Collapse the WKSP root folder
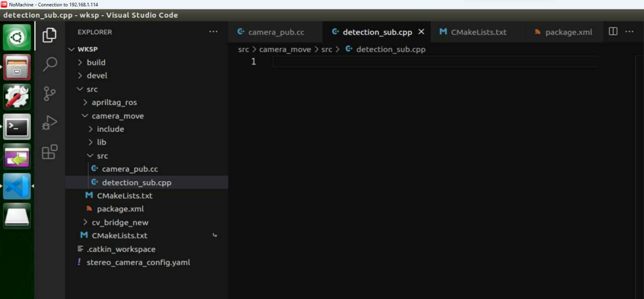Screen dimensions: 644x299 click(146, 49)
